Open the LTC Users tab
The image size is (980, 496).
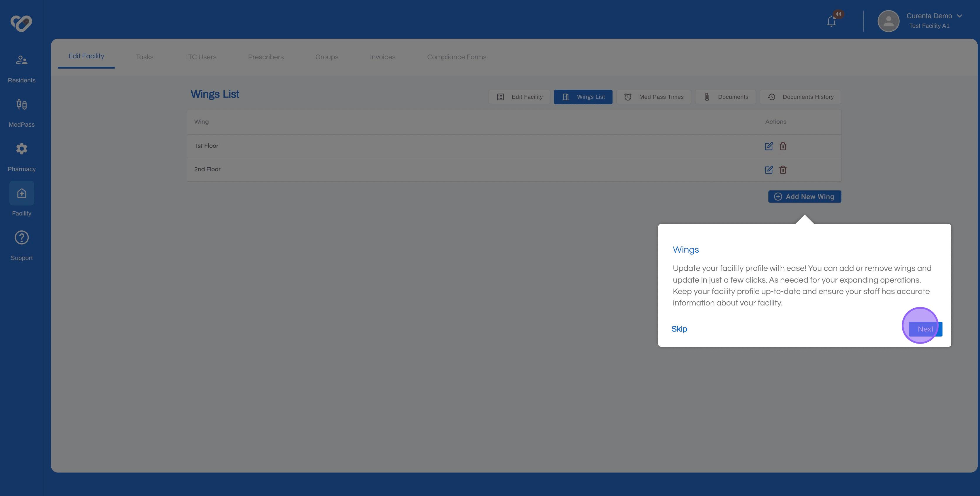point(200,57)
